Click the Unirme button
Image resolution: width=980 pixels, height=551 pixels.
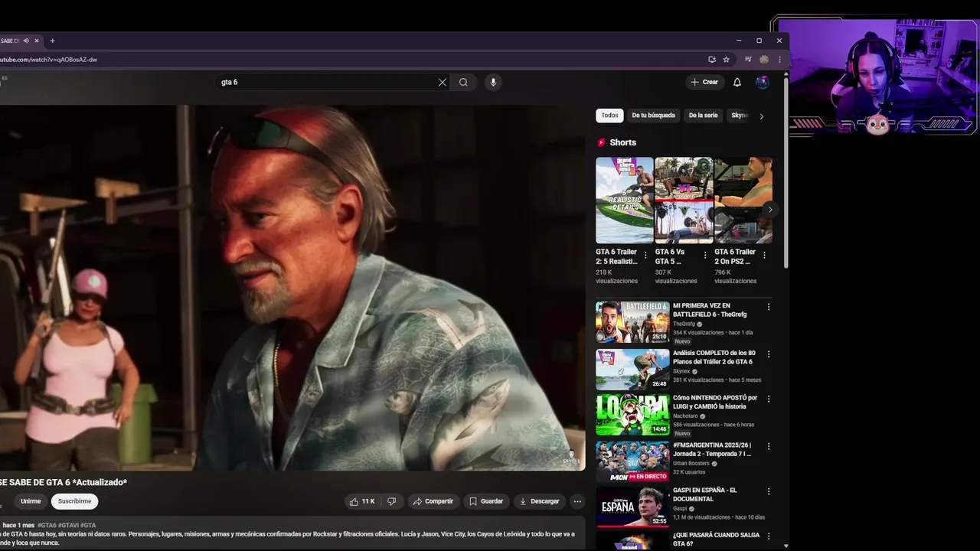[31, 501]
